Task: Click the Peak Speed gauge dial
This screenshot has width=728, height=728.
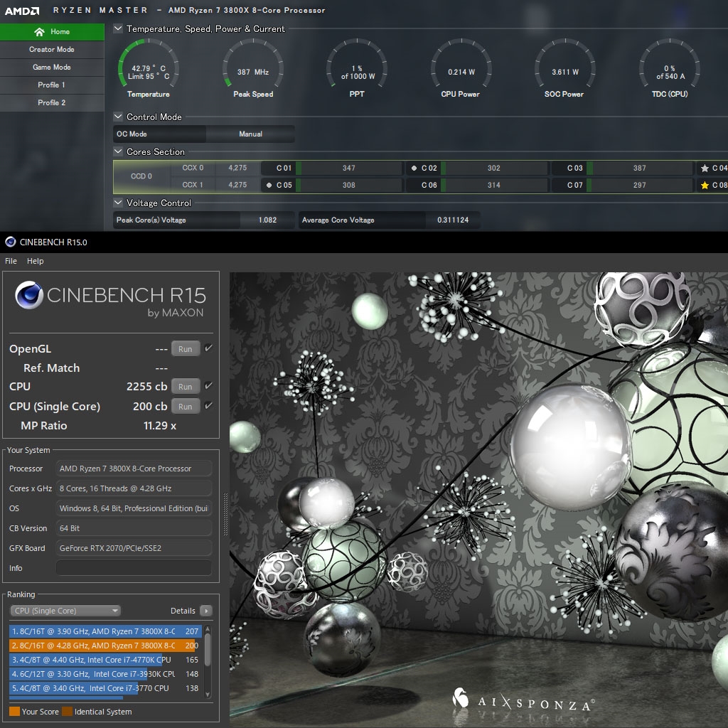Action: 253,66
